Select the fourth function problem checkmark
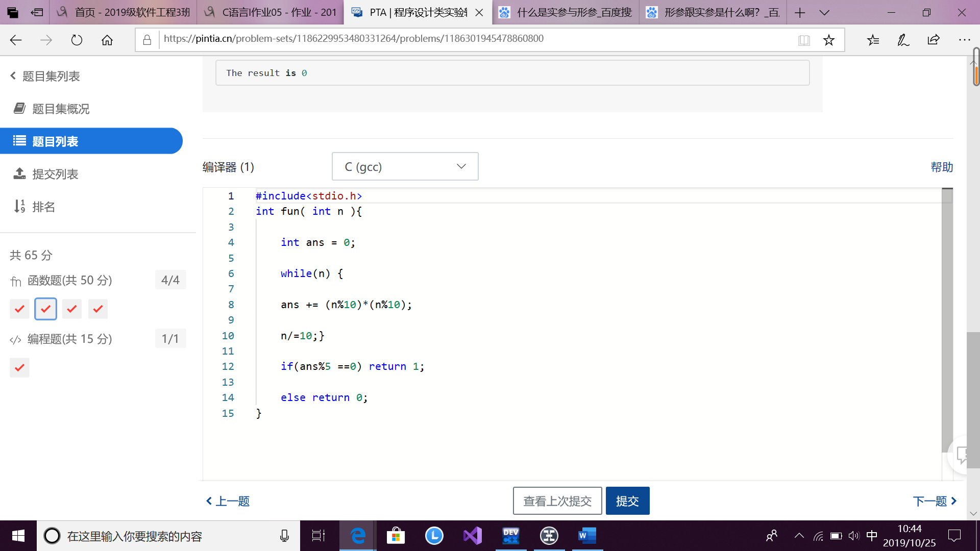The image size is (980, 551). (x=97, y=309)
